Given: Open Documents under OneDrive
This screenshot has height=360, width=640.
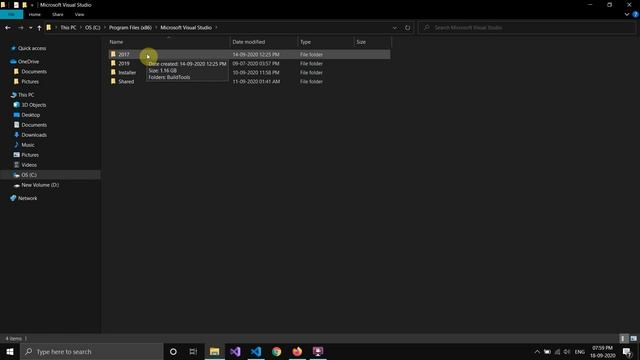Looking at the screenshot, I should [x=34, y=71].
